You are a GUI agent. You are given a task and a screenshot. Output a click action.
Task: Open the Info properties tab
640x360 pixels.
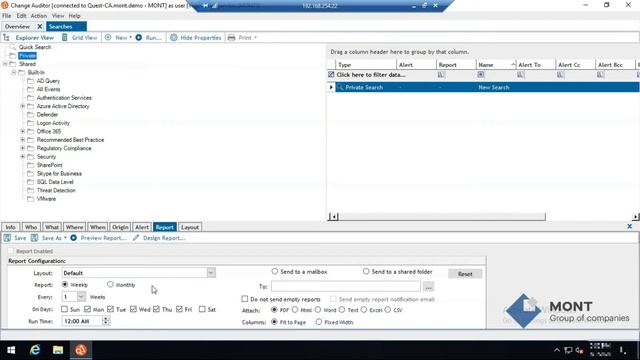(11, 227)
